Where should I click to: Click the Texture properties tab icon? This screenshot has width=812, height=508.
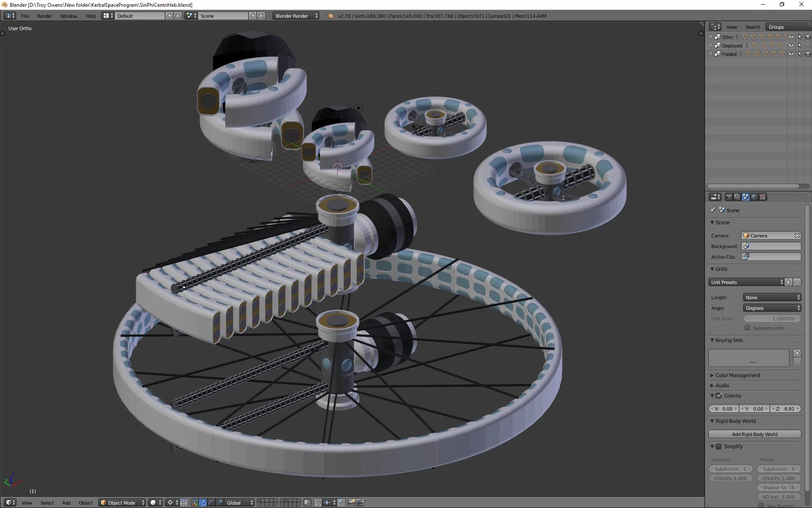[x=762, y=197]
